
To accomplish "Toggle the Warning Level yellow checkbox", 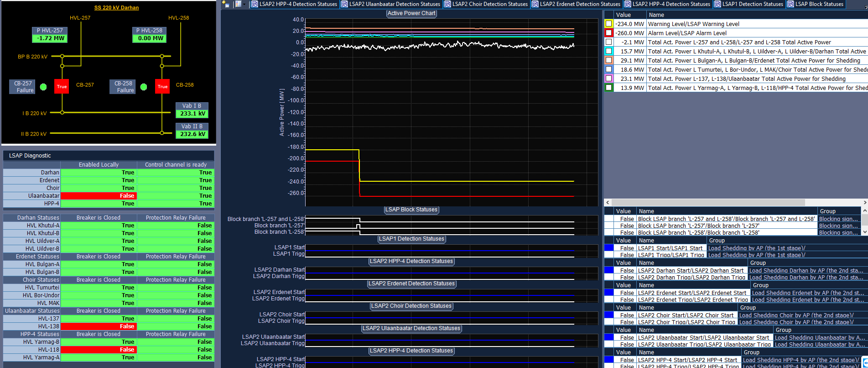I will pyautogui.click(x=608, y=24).
